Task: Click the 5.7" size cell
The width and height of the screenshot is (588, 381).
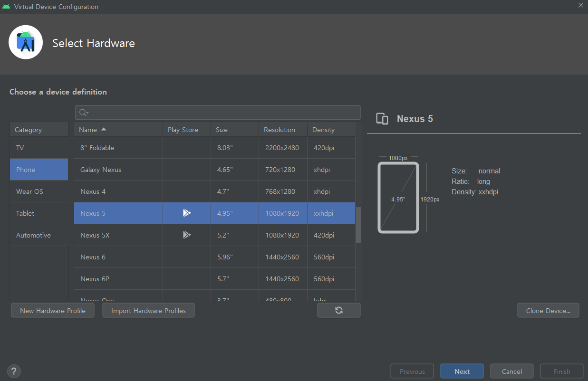Action: click(235, 279)
